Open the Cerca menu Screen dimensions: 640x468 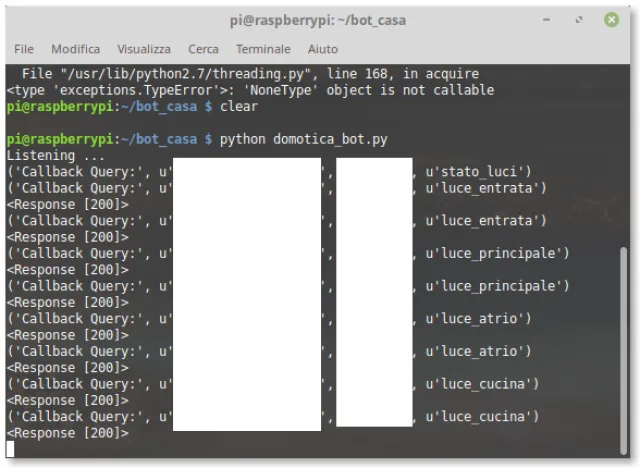tap(203, 49)
